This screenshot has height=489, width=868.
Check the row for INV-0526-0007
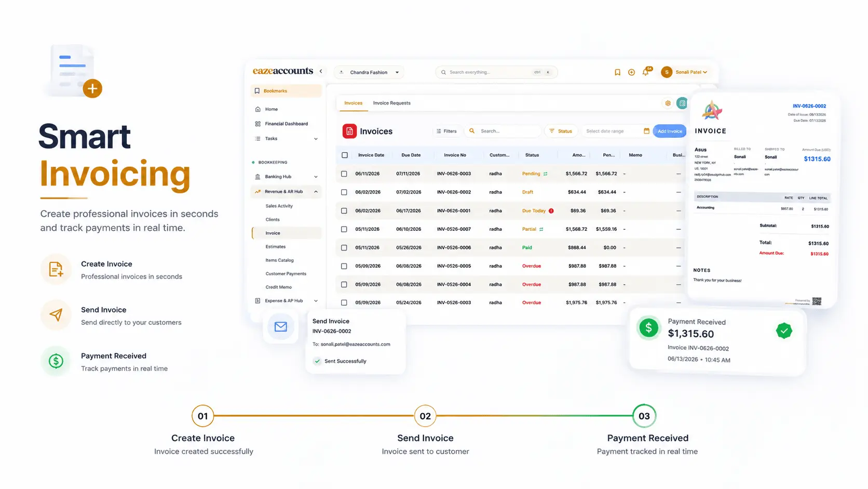pos(344,229)
